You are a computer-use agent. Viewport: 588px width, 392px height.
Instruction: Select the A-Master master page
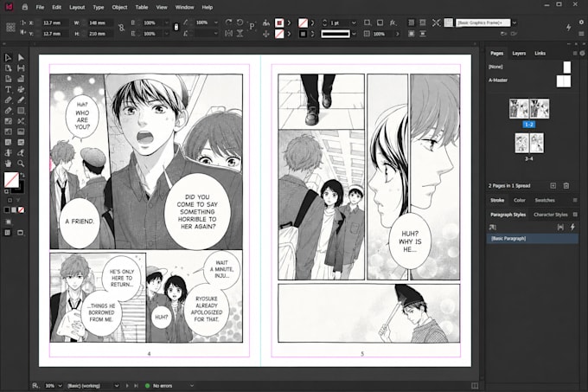(529, 80)
